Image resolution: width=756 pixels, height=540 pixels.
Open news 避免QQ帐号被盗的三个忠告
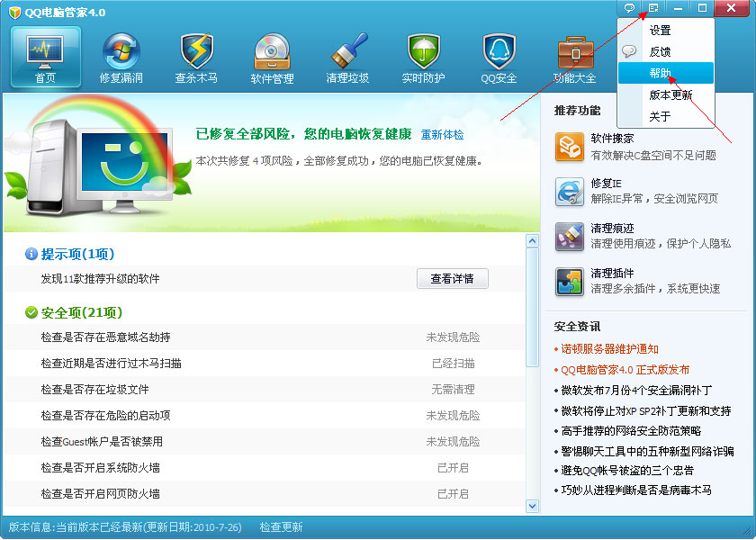click(x=627, y=470)
